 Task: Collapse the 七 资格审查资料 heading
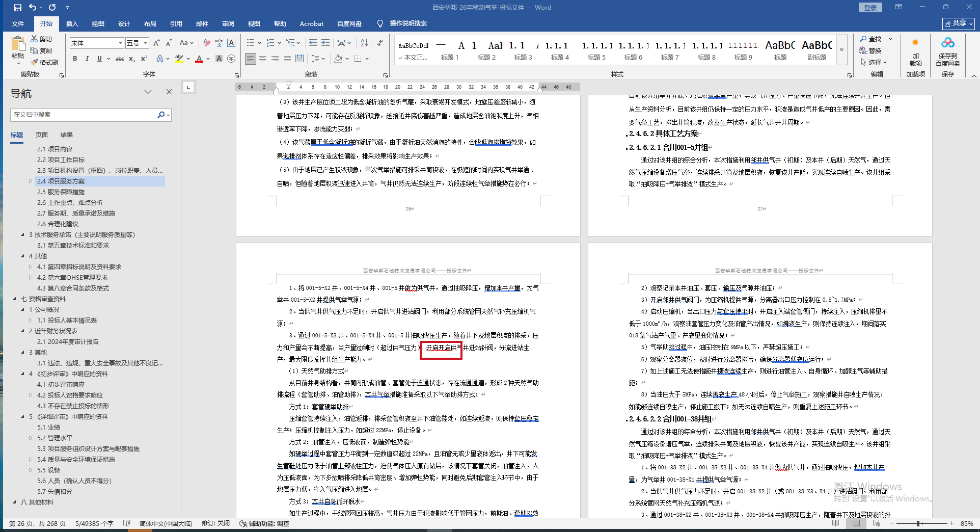pyautogui.click(x=14, y=299)
